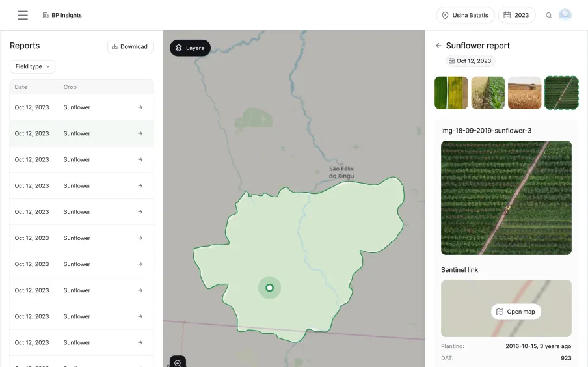Image resolution: width=588 pixels, height=367 pixels.
Task: Select the DAT value 923
Action: (x=566, y=358)
